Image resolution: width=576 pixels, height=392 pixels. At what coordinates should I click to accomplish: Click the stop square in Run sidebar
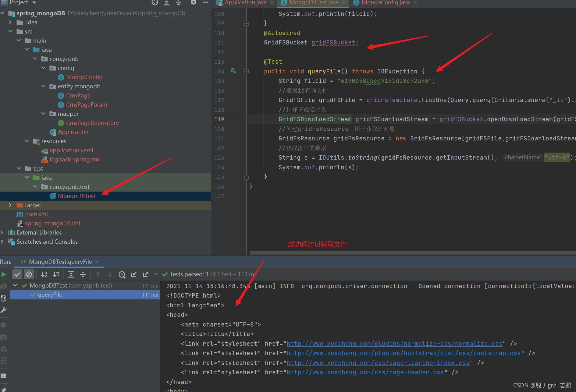click(x=4, y=325)
